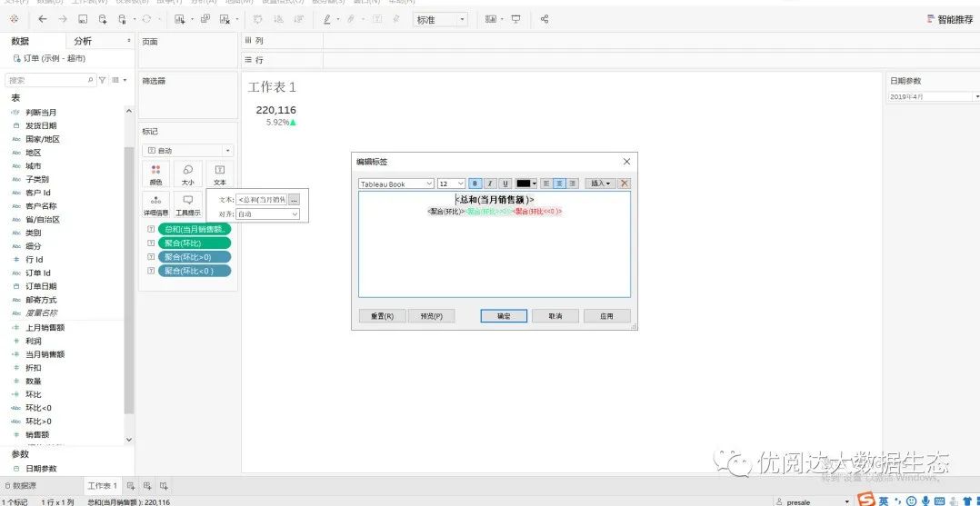Viewport: 980px width, 506px height.
Task: Click the clear formatting red X button
Action: tap(625, 184)
